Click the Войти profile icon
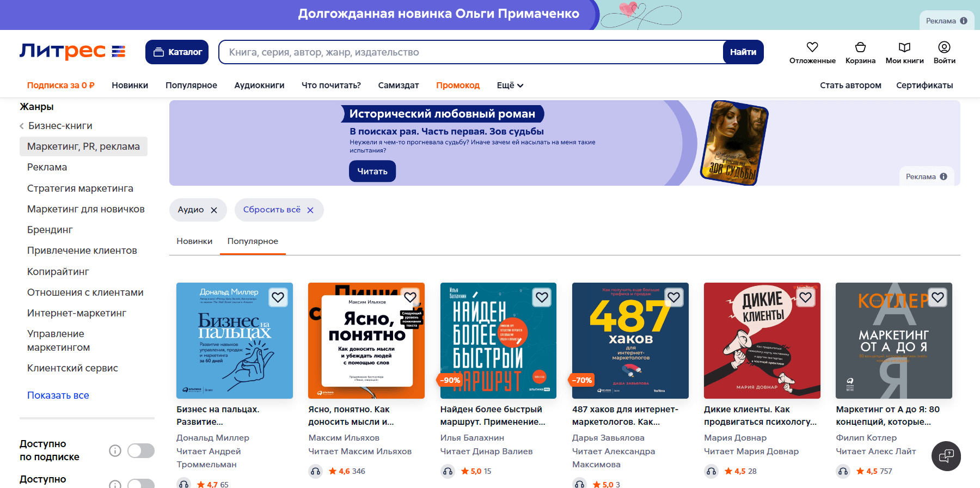Viewport: 980px width, 488px height. click(944, 47)
